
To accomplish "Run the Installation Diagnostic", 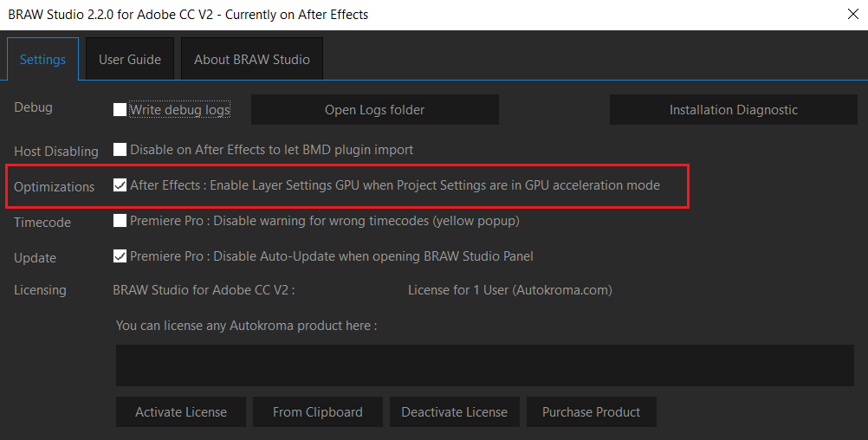I will (733, 110).
